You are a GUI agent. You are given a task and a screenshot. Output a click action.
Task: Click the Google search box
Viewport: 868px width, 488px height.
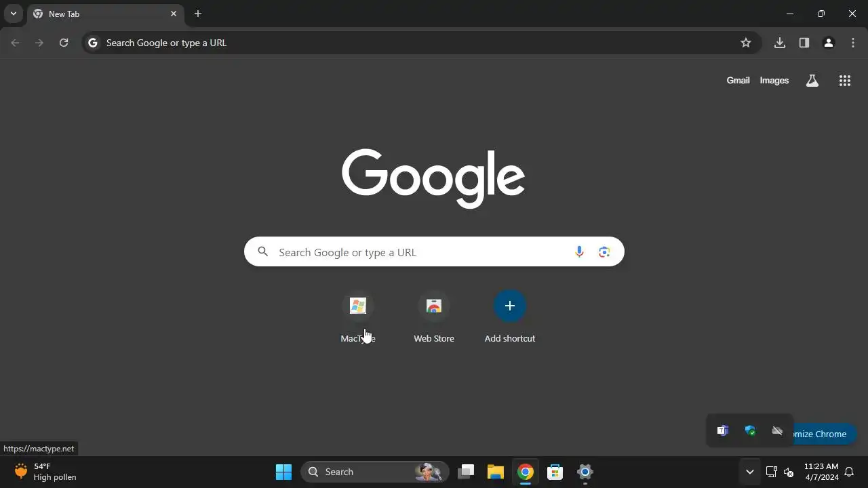pyautogui.click(x=434, y=251)
